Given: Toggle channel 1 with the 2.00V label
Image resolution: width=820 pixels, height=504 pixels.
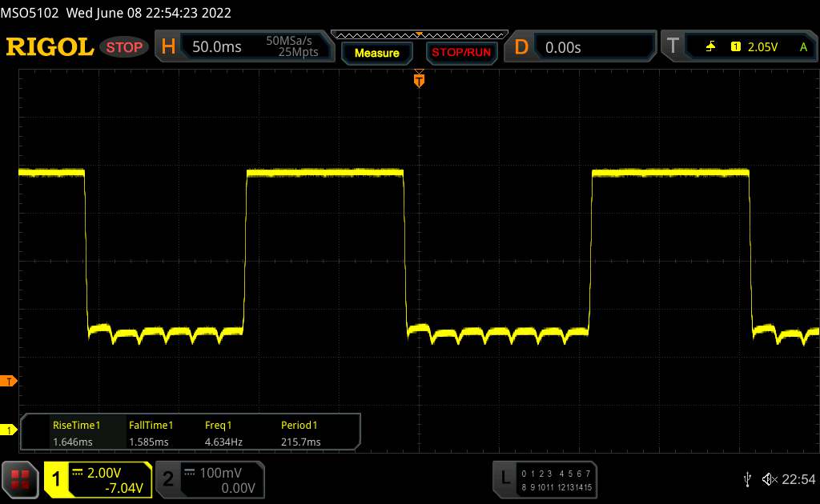Looking at the screenshot, I should 98,479.
